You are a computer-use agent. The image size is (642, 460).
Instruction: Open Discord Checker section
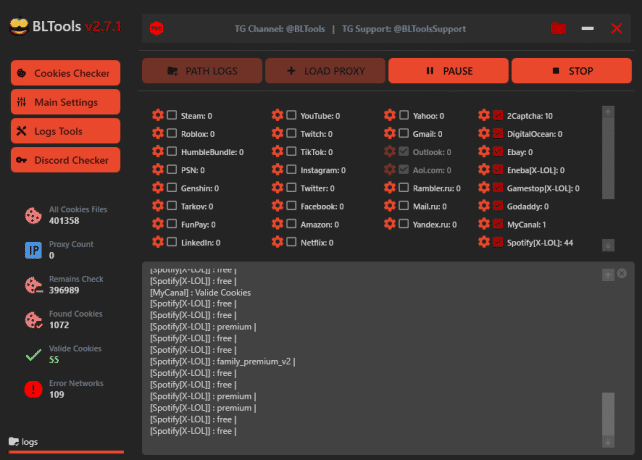point(66,160)
